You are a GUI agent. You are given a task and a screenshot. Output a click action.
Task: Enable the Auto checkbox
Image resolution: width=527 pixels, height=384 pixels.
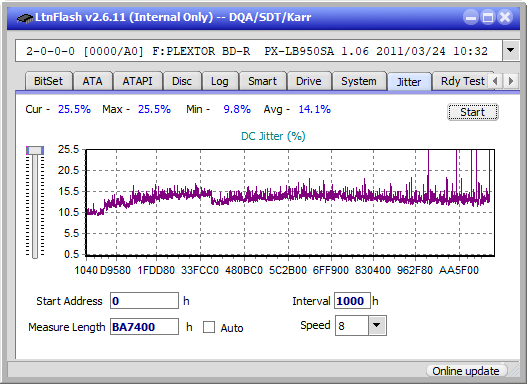(209, 327)
